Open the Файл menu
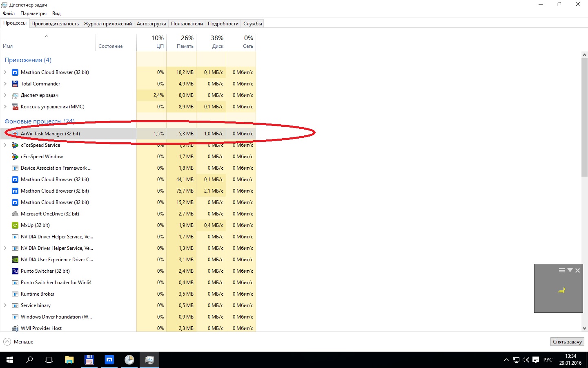 tap(9, 13)
